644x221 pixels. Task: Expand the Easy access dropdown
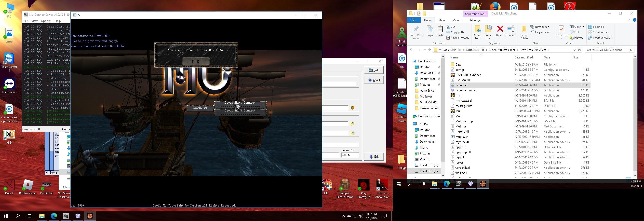(x=540, y=32)
